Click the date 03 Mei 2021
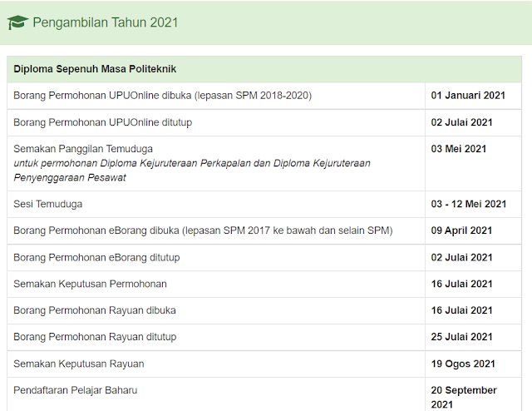Screen dimensions: 532x411 pos(458,149)
